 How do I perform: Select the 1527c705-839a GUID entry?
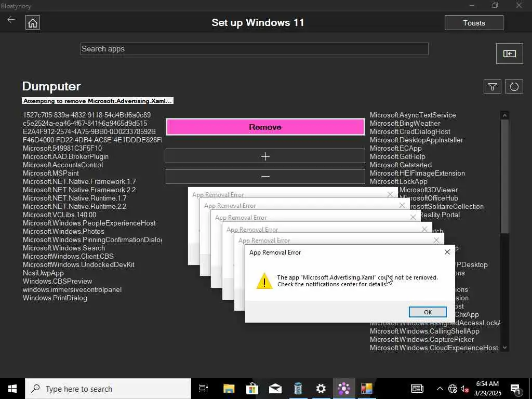tap(87, 115)
